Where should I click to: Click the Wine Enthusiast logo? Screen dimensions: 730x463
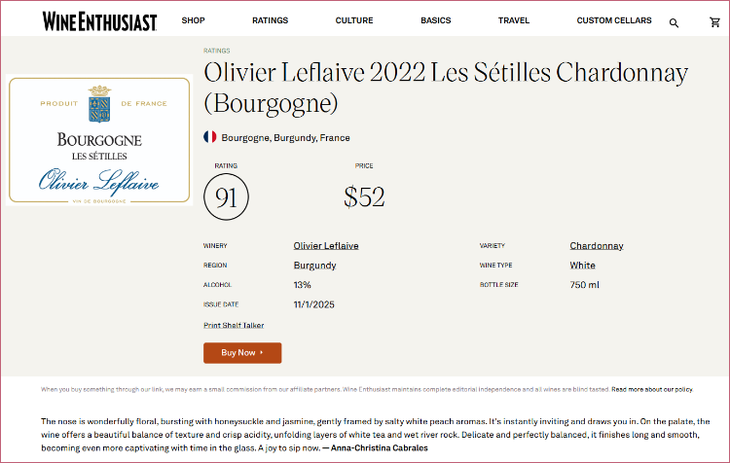point(100,20)
